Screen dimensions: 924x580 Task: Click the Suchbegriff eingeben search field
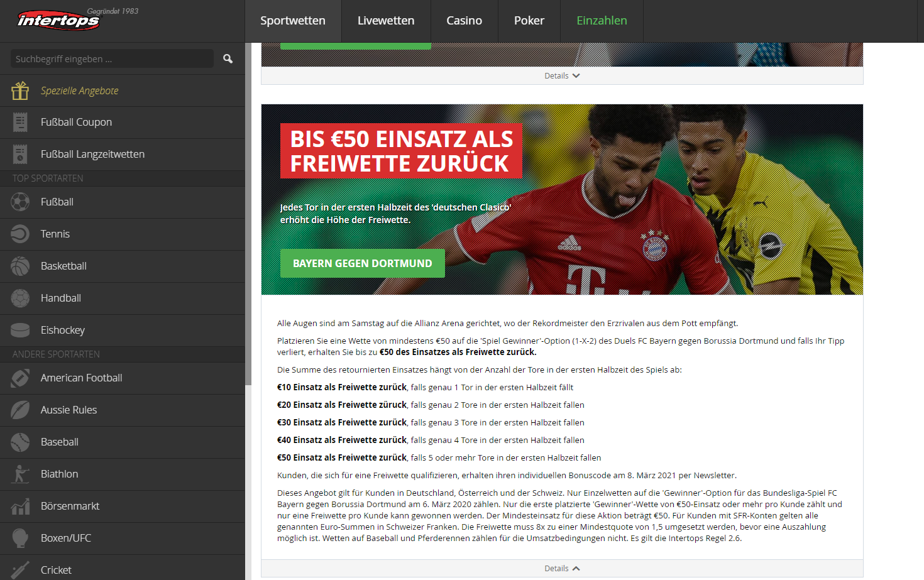pos(112,58)
